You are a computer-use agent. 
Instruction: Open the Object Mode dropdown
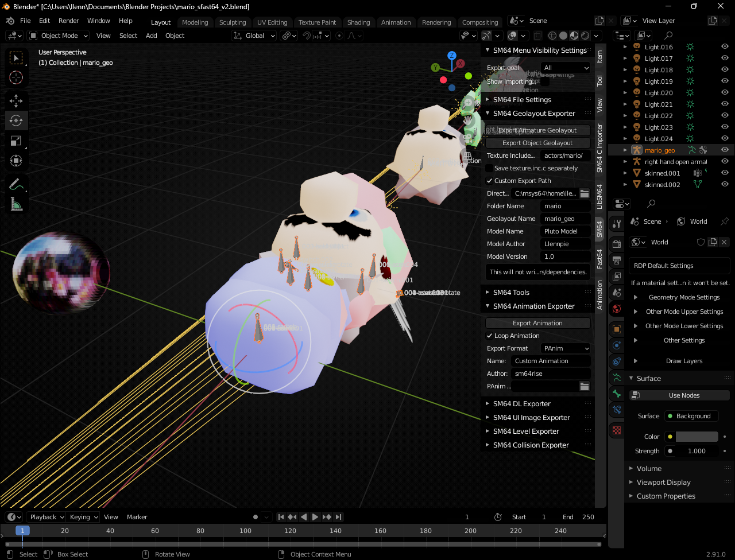pos(59,36)
